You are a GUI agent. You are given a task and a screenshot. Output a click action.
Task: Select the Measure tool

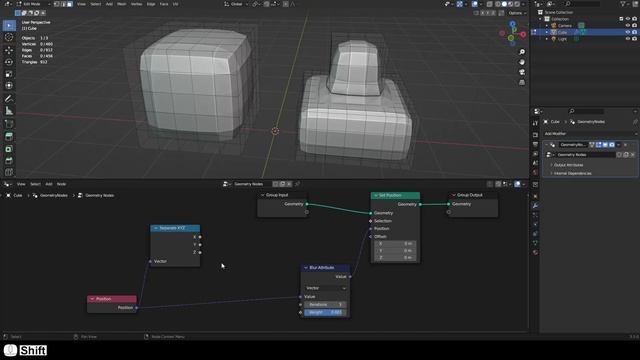pyautogui.click(x=9, y=111)
